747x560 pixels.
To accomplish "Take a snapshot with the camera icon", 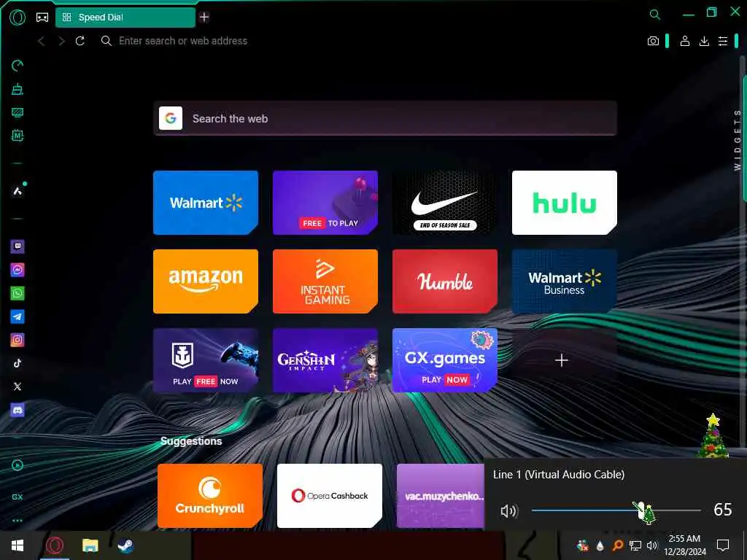I will [653, 42].
